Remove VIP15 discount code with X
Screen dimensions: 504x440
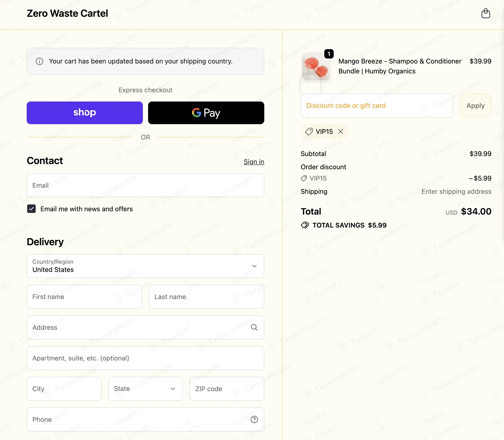(x=340, y=132)
